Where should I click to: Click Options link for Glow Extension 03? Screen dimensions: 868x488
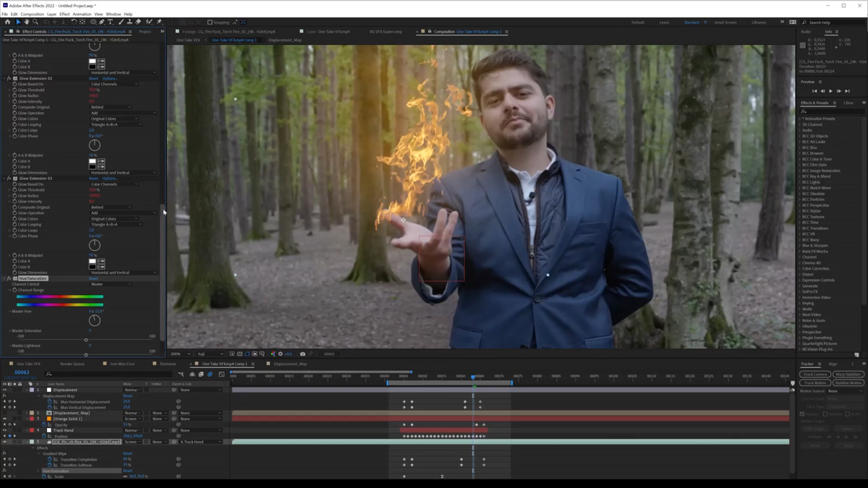[109, 179]
